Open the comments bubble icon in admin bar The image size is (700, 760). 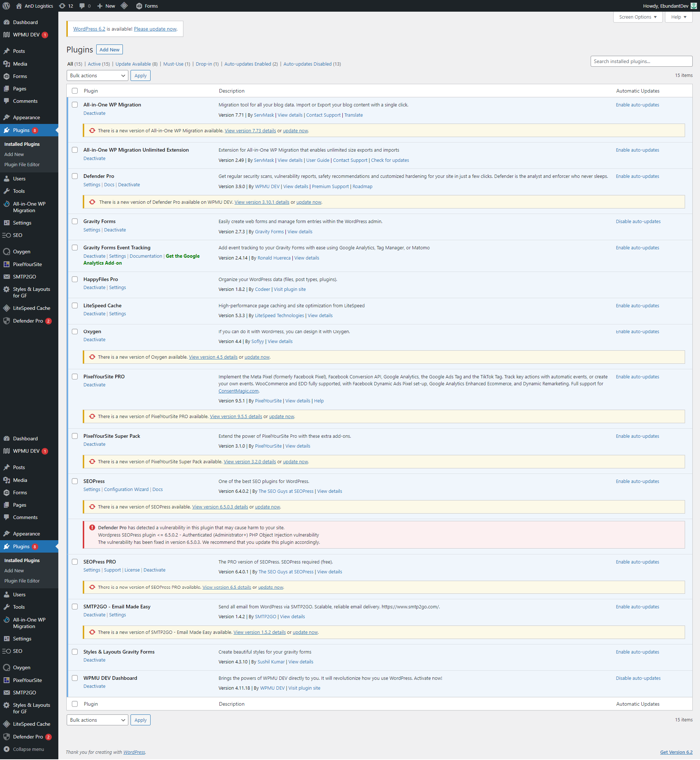pos(82,6)
